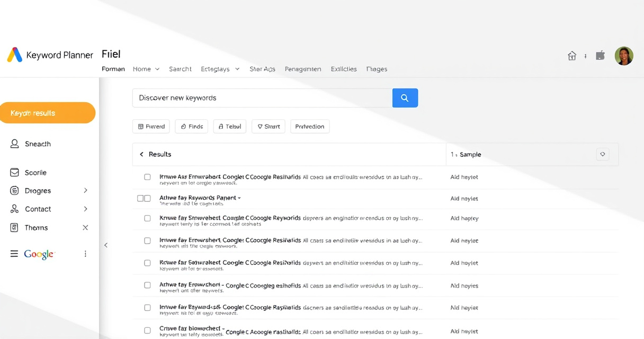
Task: Expand the Contact sidebar chevron
Action: (x=85, y=209)
